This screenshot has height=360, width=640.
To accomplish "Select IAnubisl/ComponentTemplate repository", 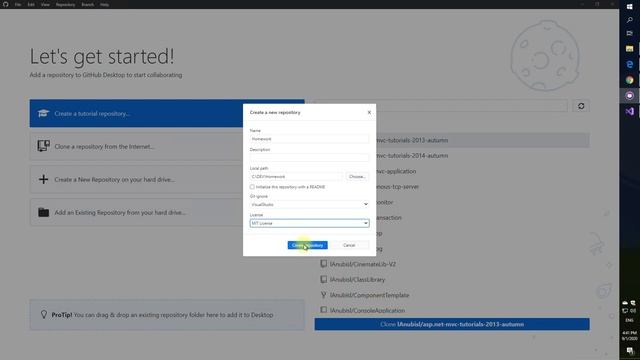I will [452, 295].
